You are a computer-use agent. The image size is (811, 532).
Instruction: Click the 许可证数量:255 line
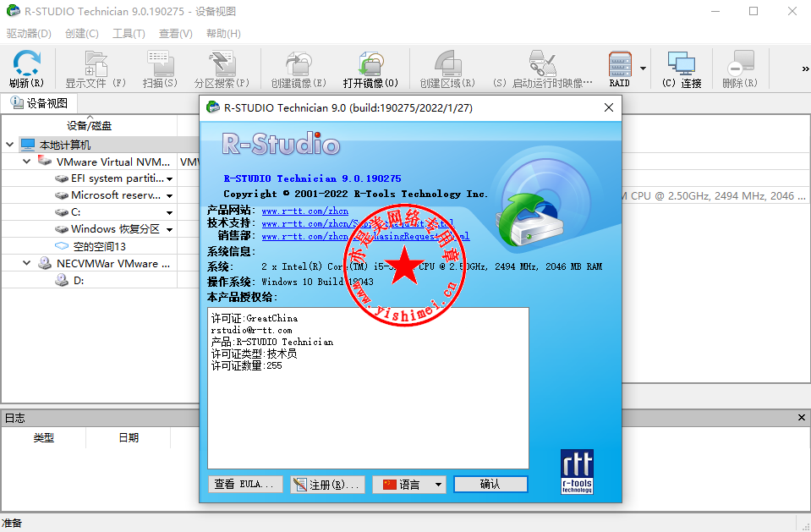pos(247,365)
